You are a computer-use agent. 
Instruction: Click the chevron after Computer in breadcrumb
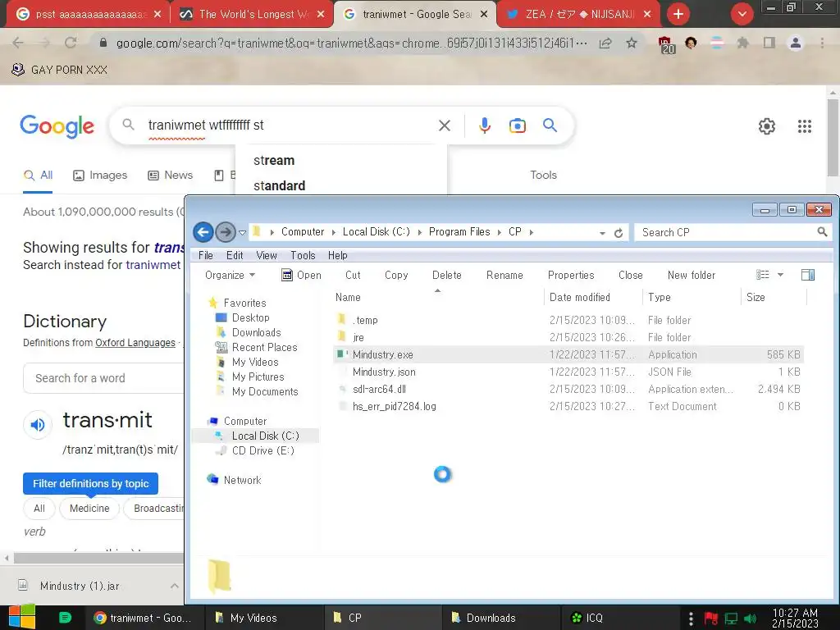(333, 232)
